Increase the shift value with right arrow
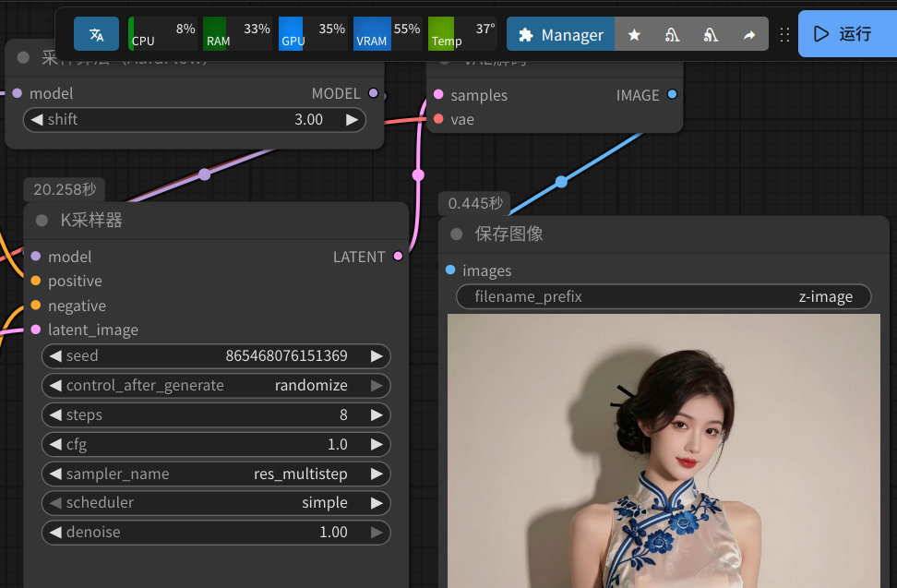The width and height of the screenshot is (897, 588). click(352, 120)
